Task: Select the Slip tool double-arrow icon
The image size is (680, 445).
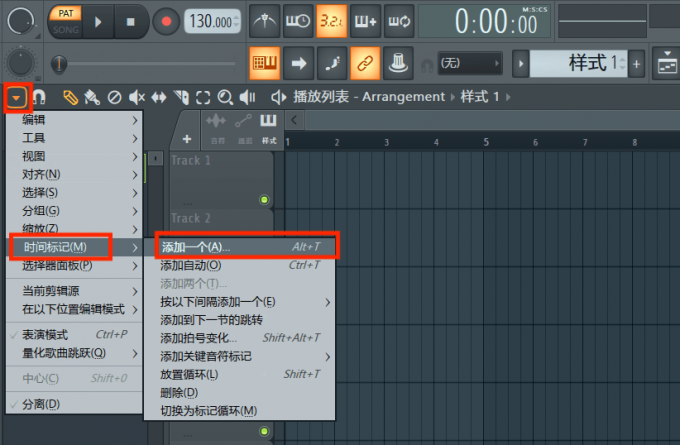Action: tap(159, 97)
